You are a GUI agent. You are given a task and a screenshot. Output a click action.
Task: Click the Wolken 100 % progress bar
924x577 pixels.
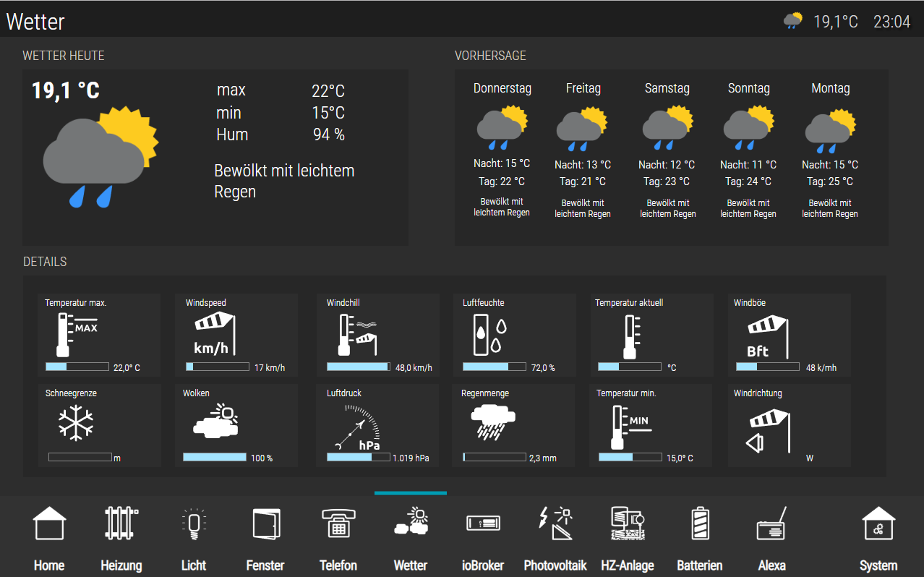coord(215,457)
